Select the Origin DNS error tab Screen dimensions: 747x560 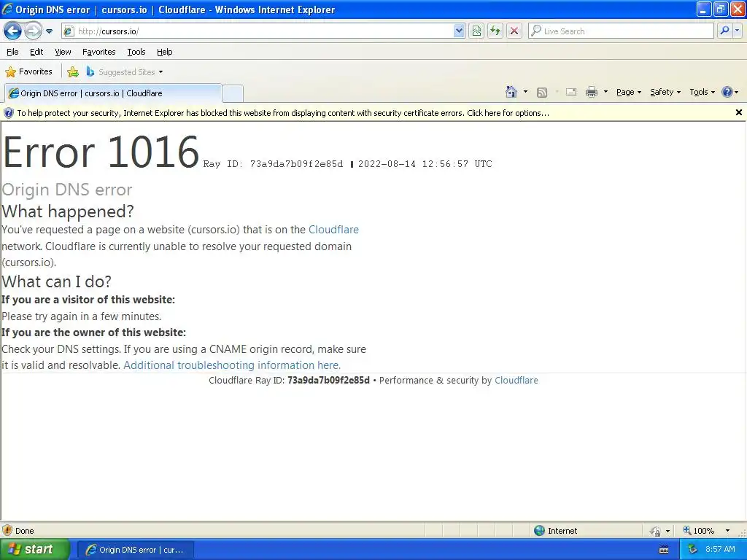113,93
